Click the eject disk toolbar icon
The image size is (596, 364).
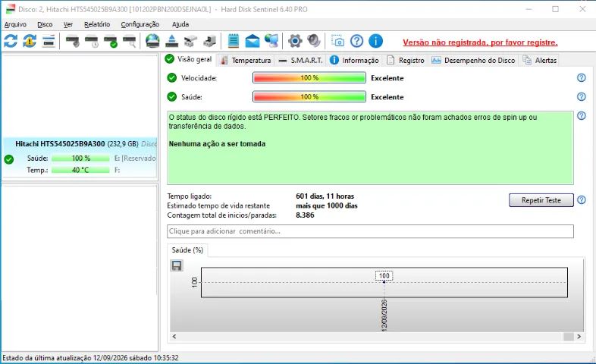point(172,41)
